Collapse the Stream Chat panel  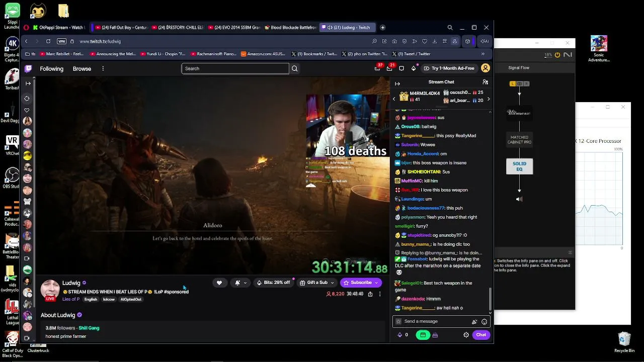coord(397,83)
